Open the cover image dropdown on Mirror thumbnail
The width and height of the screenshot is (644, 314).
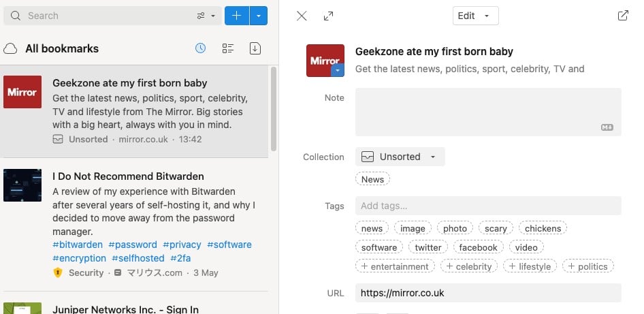(337, 70)
